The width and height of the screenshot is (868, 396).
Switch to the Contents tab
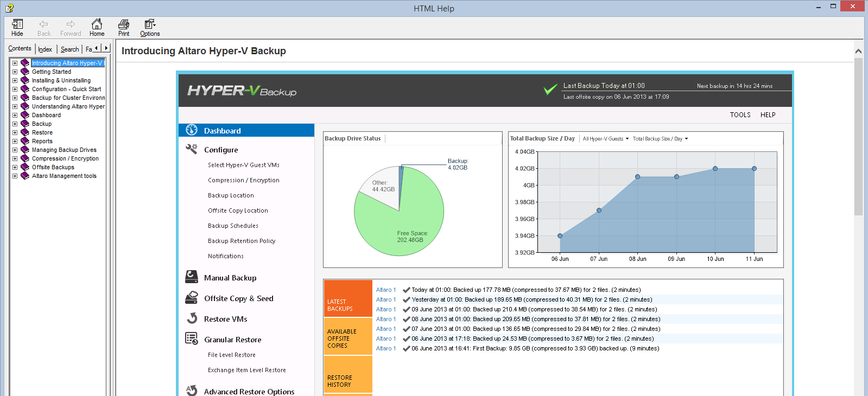[x=20, y=49]
